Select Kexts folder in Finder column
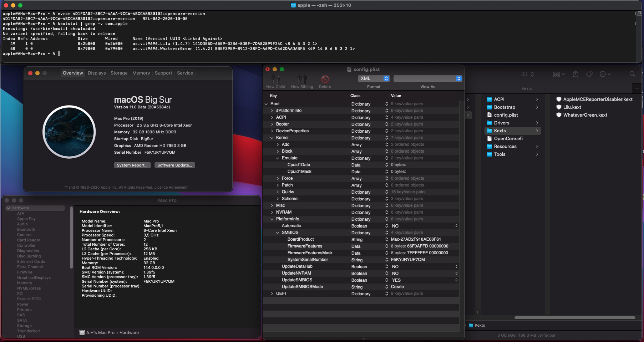Viewport: 644px width, 342px height. click(x=513, y=131)
